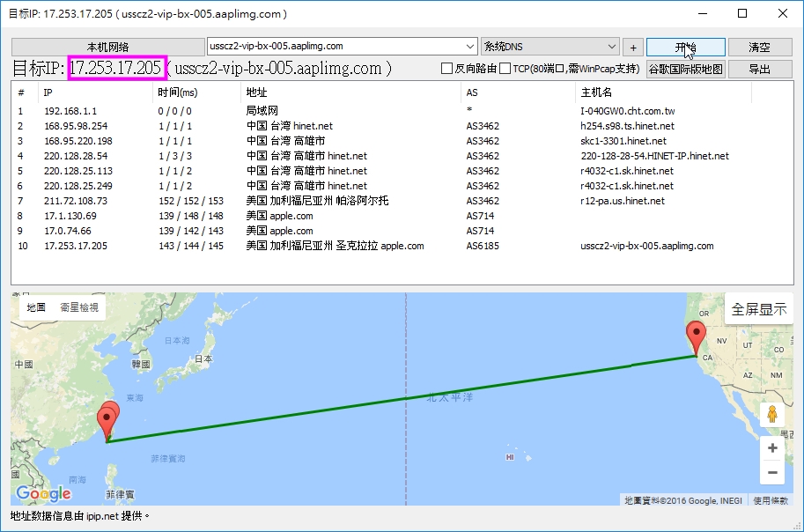Click the 1 / 3 / 3 time cell

point(175,156)
